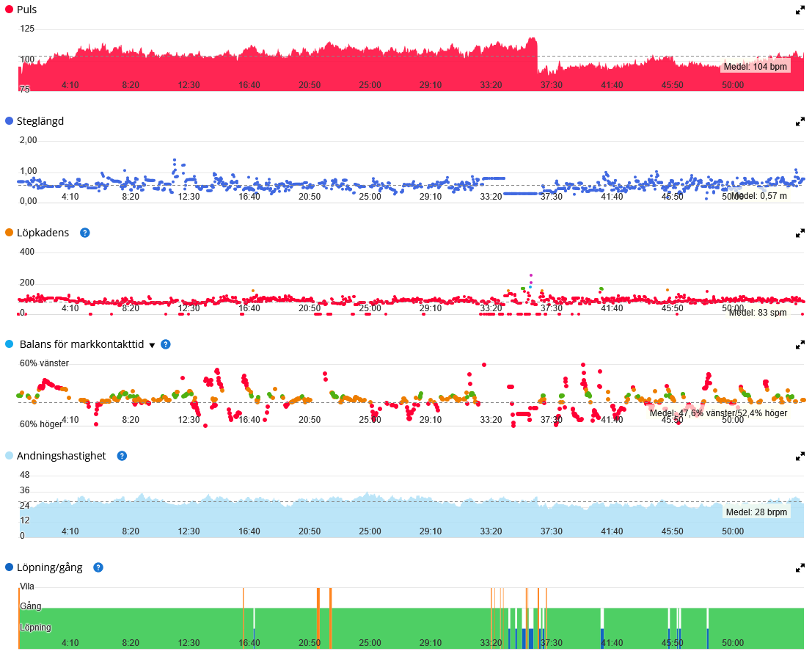Open help for Löpning/gång
The width and height of the screenshot is (812, 654).
[x=98, y=567]
